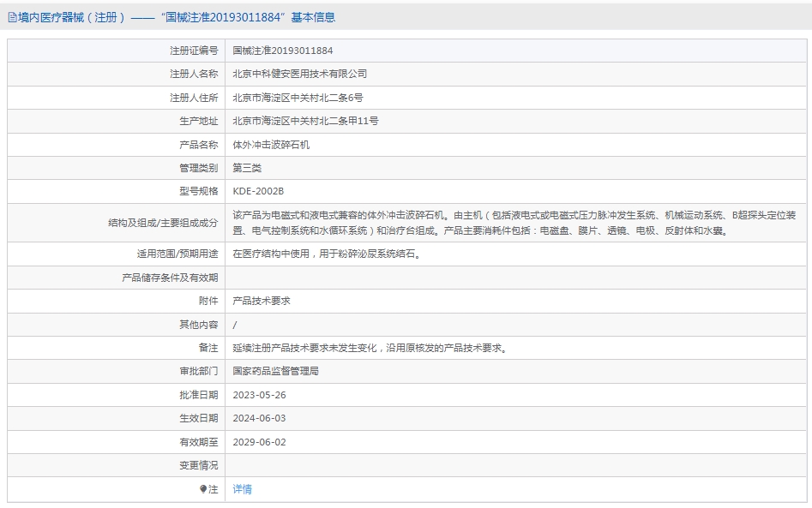The image size is (812, 508).
Task: Click the 生效日期 label
Action: click(199, 419)
